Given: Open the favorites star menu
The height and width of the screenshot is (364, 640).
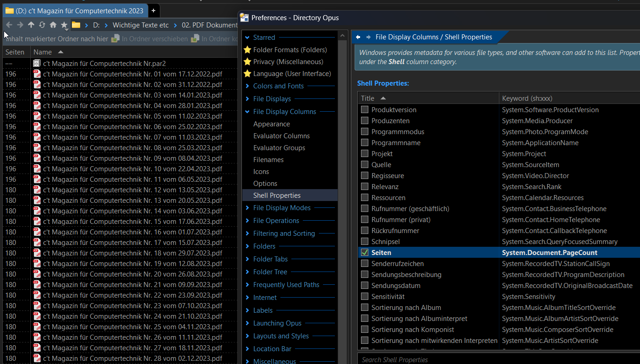Looking at the screenshot, I should click(x=64, y=25).
